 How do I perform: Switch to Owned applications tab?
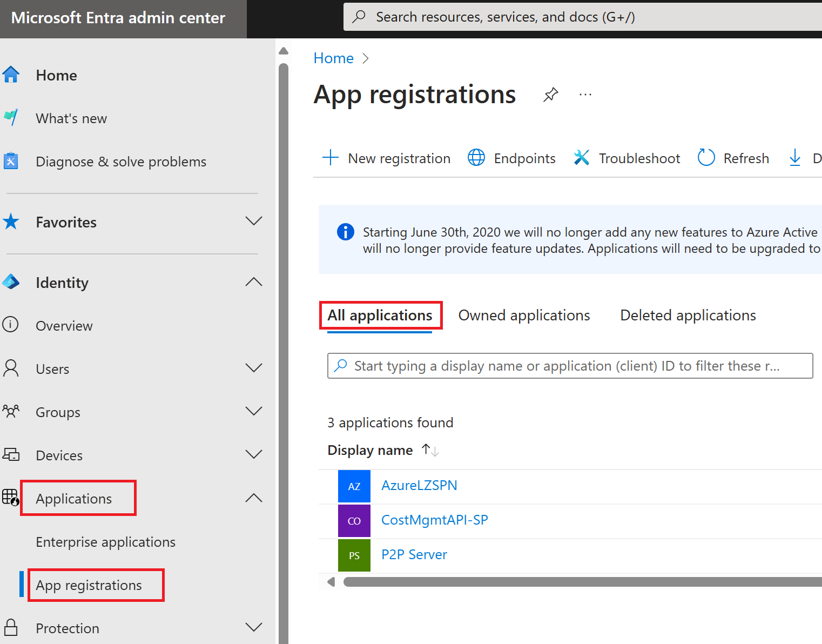524,316
